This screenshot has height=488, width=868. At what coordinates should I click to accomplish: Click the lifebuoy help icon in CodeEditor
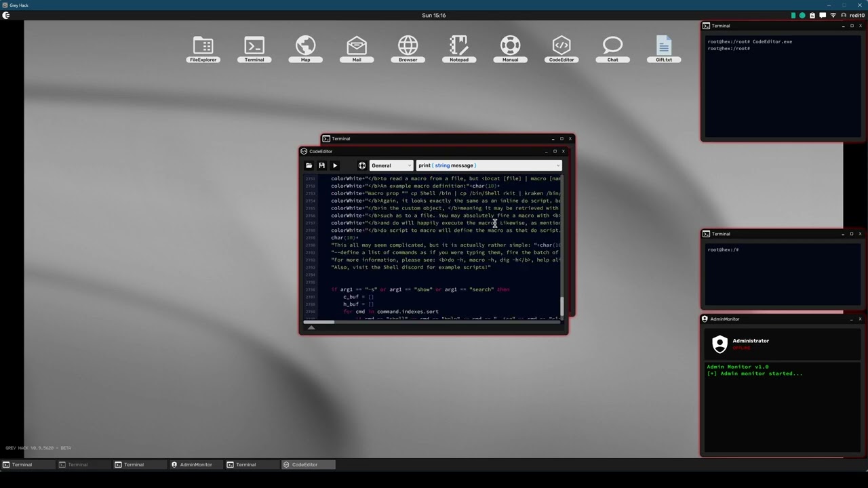(362, 165)
